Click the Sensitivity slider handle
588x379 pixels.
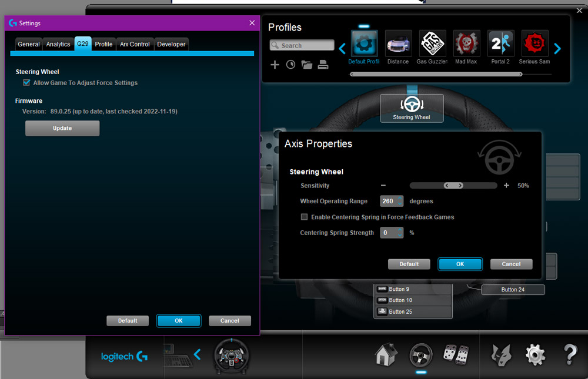coord(453,186)
